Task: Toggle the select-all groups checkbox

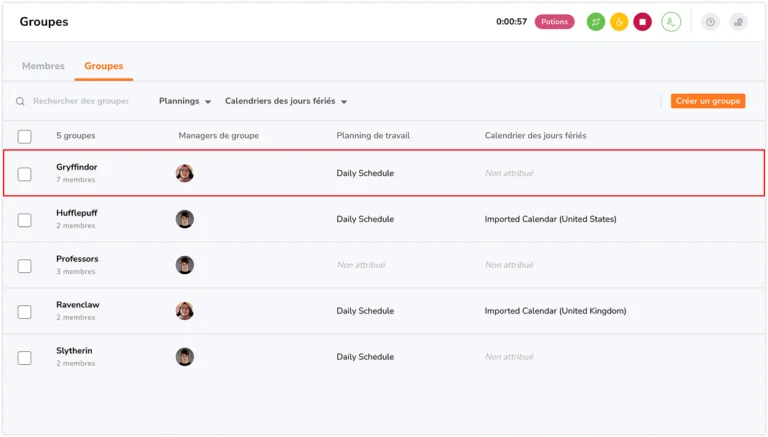Action: click(x=25, y=136)
